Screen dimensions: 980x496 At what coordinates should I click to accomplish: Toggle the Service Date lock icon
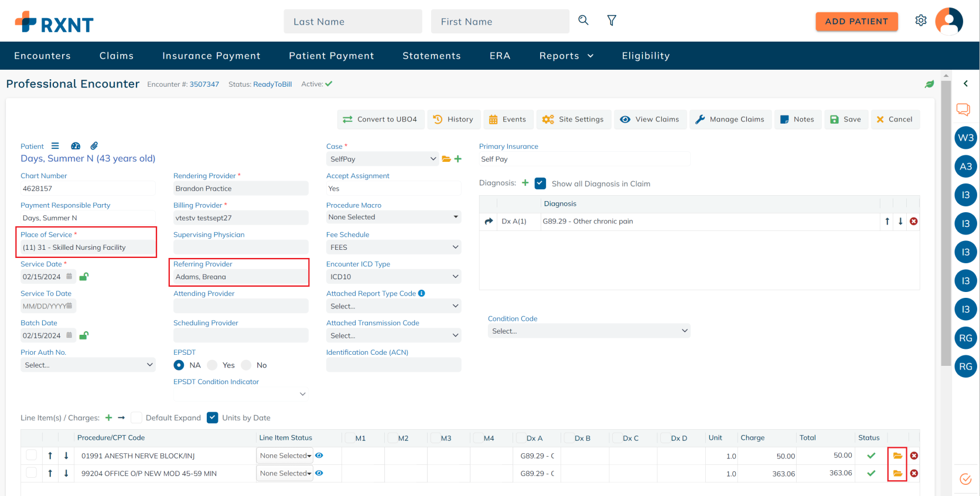84,276
